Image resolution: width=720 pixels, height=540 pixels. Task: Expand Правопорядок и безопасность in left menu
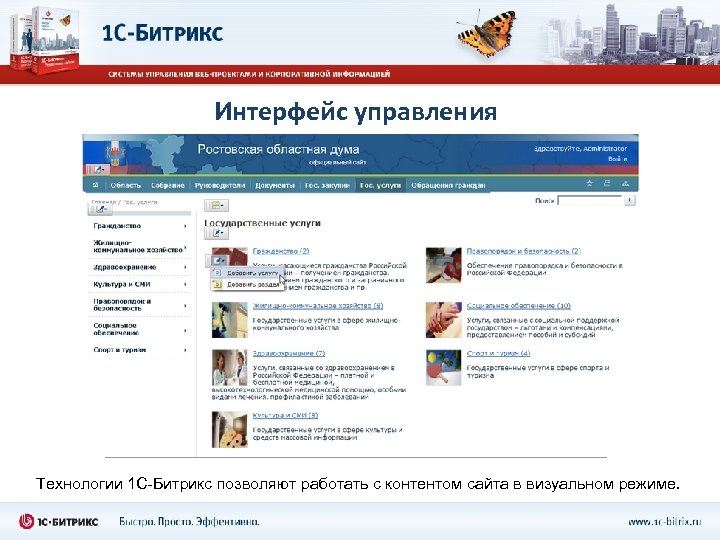tap(185, 306)
